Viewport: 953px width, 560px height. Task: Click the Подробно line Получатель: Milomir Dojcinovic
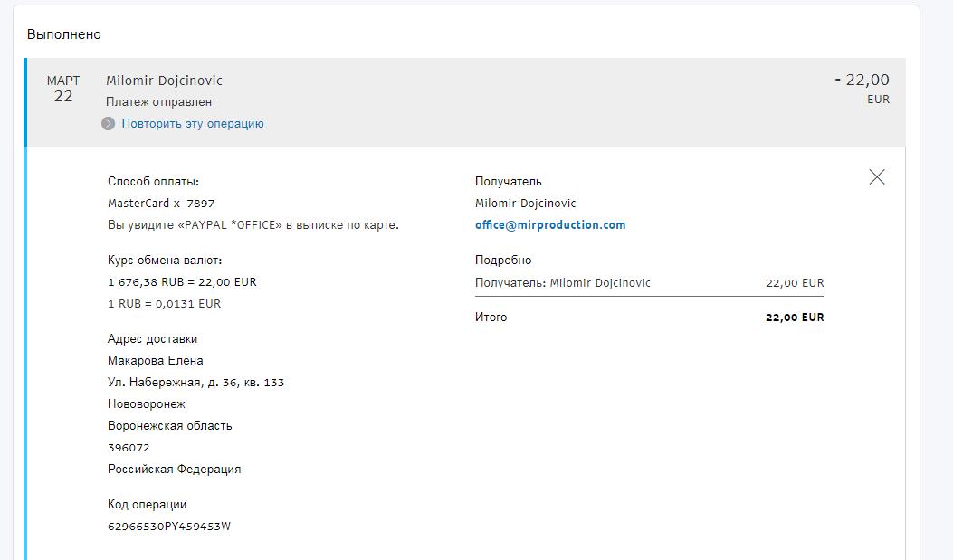pos(563,283)
